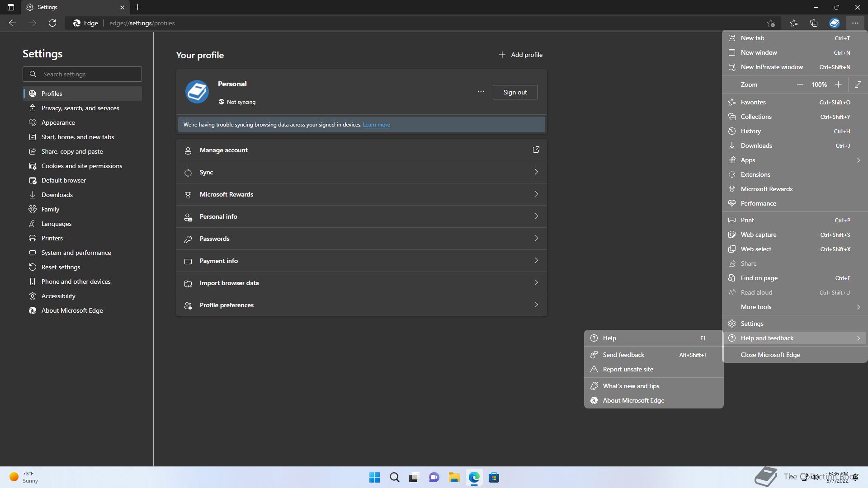Open What's new and tips
Image resolution: width=868 pixels, height=488 pixels.
(x=654, y=386)
